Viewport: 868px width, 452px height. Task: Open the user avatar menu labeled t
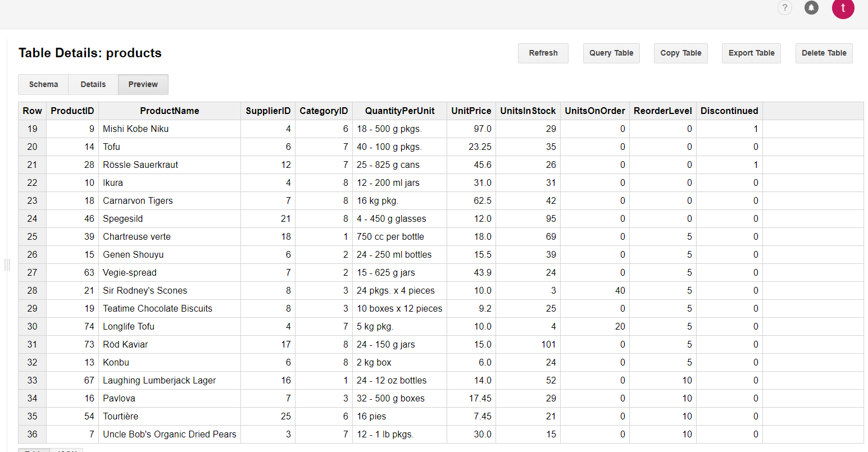[x=843, y=9]
